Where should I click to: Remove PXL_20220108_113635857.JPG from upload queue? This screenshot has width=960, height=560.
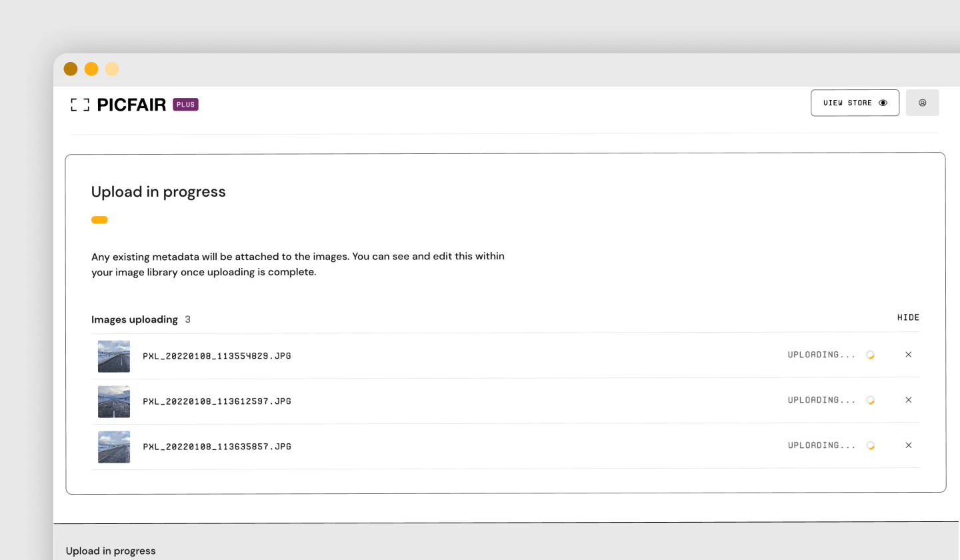(908, 445)
